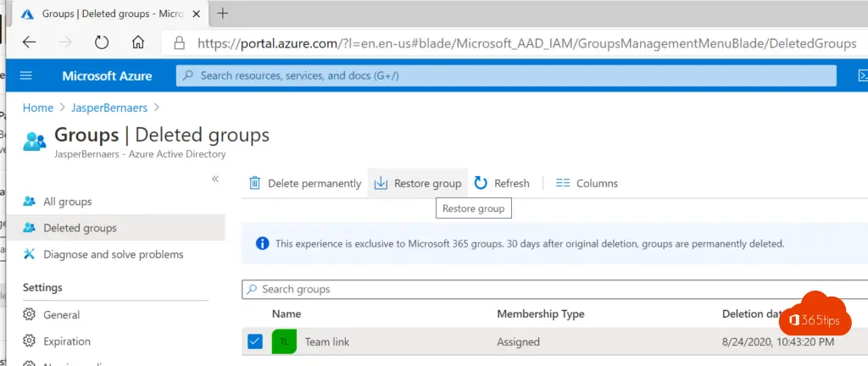
Task: Go to browser home page icon
Action: click(138, 42)
